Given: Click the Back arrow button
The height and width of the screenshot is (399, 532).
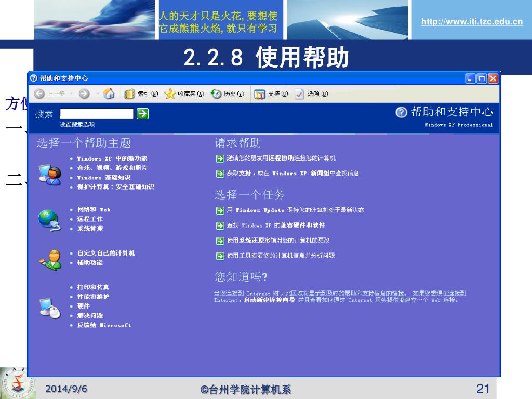Looking at the screenshot, I should pyautogui.click(x=40, y=94).
